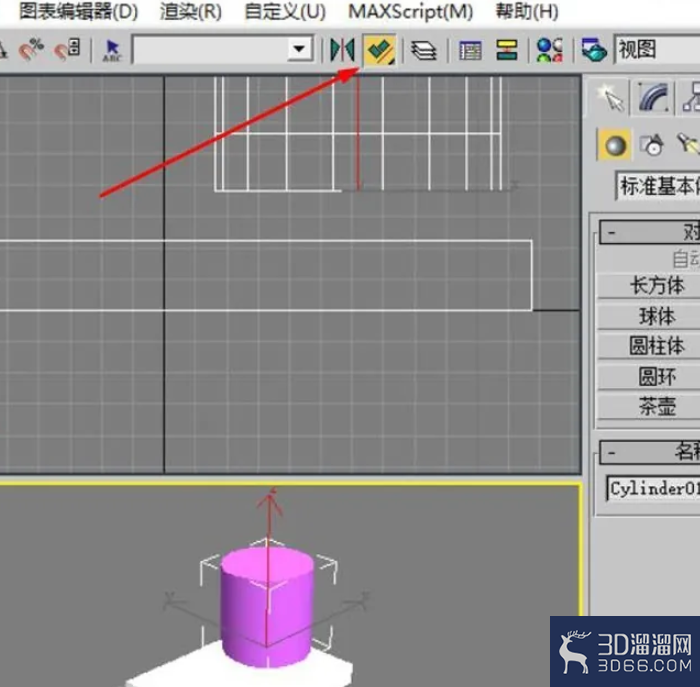Click the highlighted Align tool icon

click(380, 50)
